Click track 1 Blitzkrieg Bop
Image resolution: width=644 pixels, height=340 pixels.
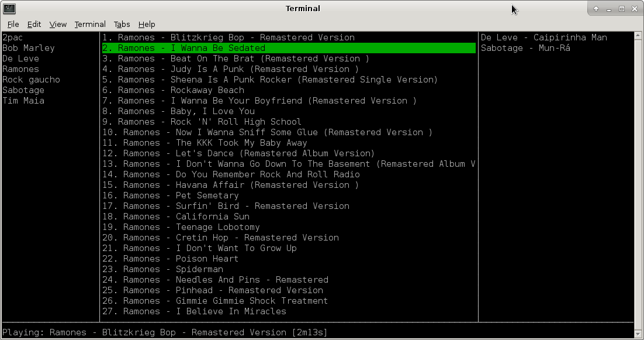(228, 37)
